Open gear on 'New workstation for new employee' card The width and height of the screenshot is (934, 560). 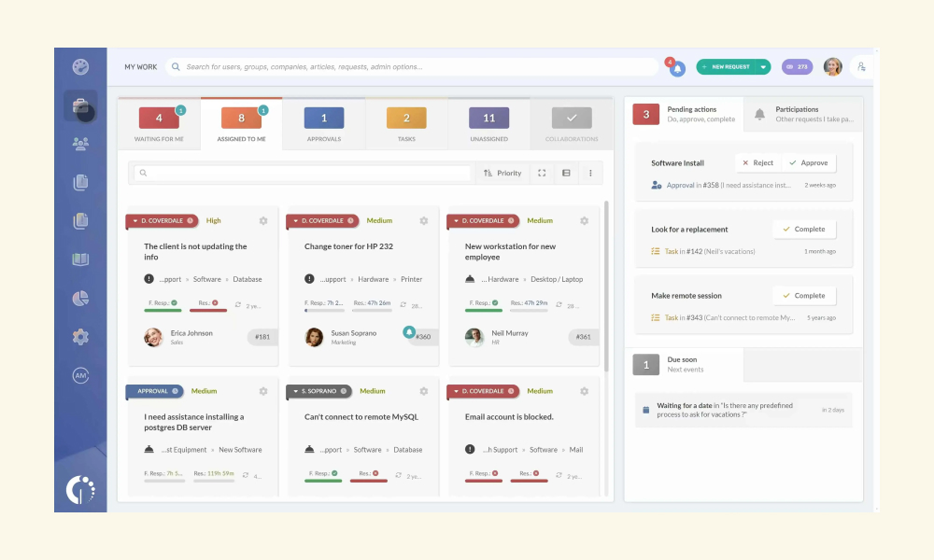(585, 221)
